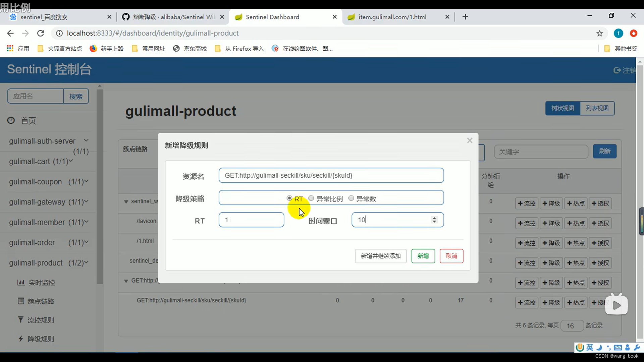This screenshot has height=362, width=644.
Task: Bookmark this page with star icon
Action: [599, 33]
